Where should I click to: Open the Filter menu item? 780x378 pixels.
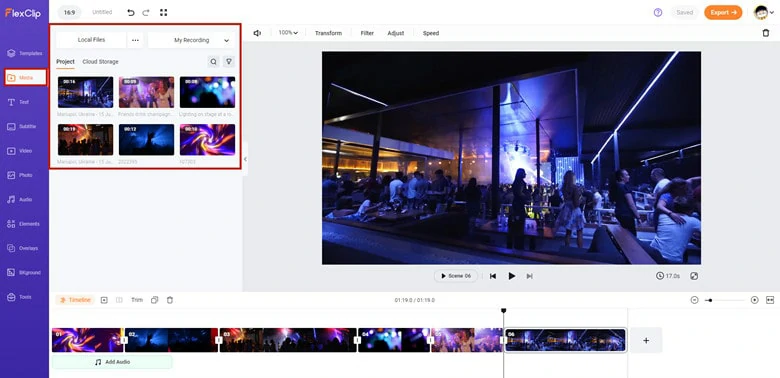[367, 33]
